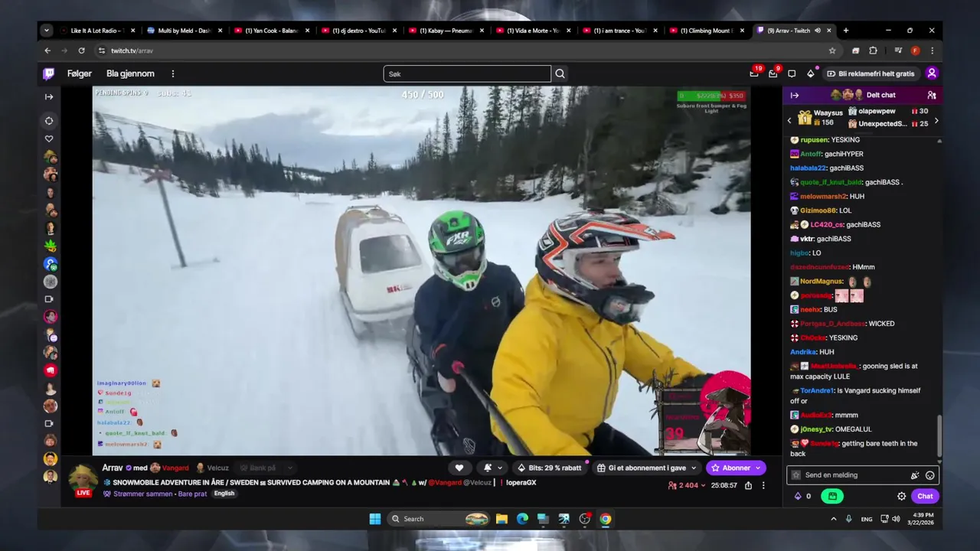980x551 pixels.
Task: Open the three-dot menu beside Bla gjennom
Action: 173,73
